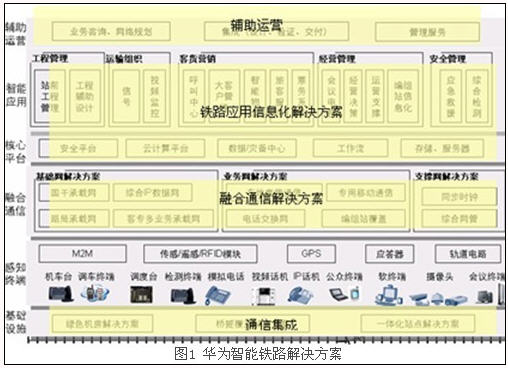The image size is (508, 368).
Task: Click the 调车终端 handheld radio image
Action: pos(95,294)
